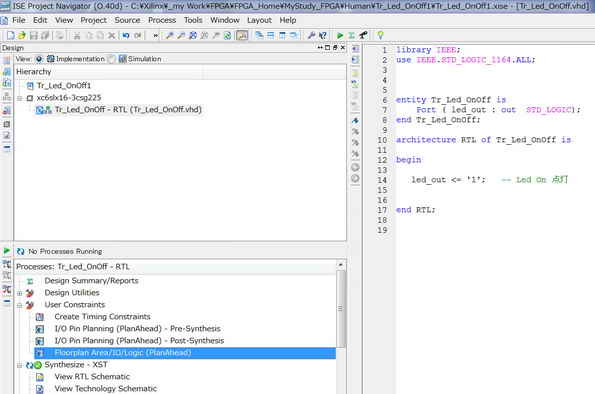Viewport: 595px width, 394px height.
Task: Click the Open file folder icon
Action: click(x=22, y=35)
